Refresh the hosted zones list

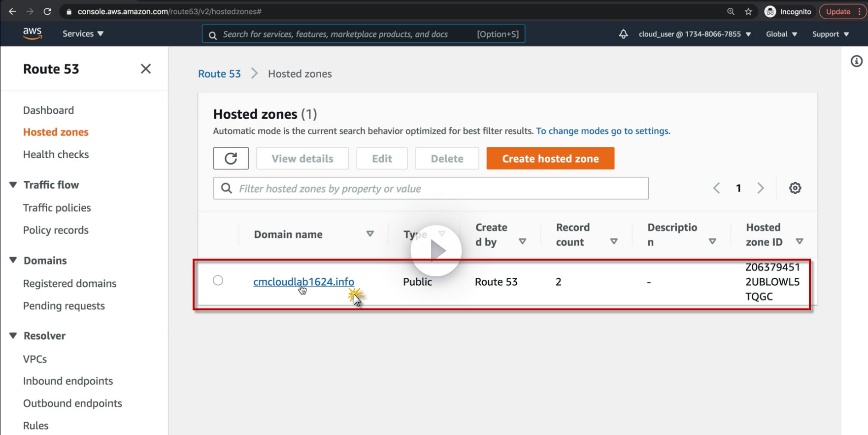coord(231,158)
